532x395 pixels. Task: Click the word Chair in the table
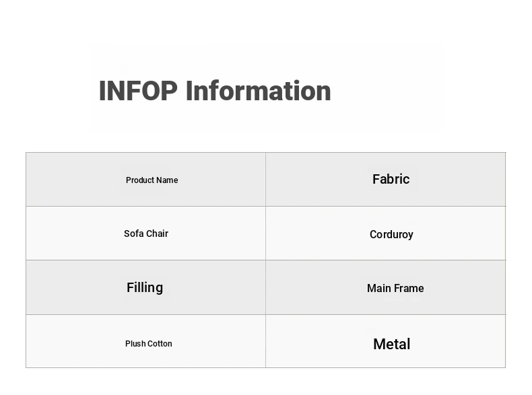[157, 234]
